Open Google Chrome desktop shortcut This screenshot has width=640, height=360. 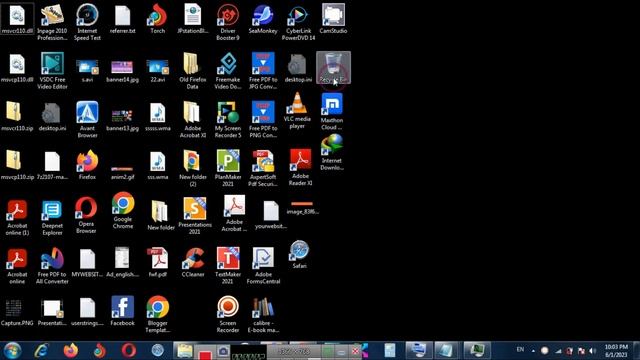[x=123, y=211]
